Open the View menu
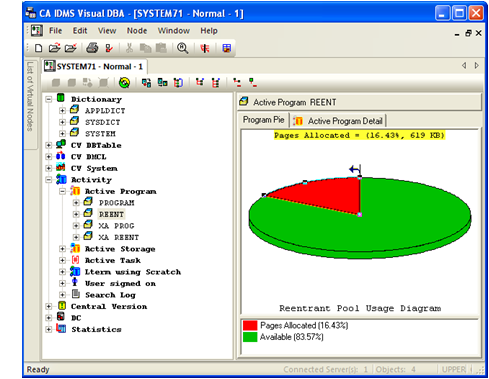 [x=107, y=31]
